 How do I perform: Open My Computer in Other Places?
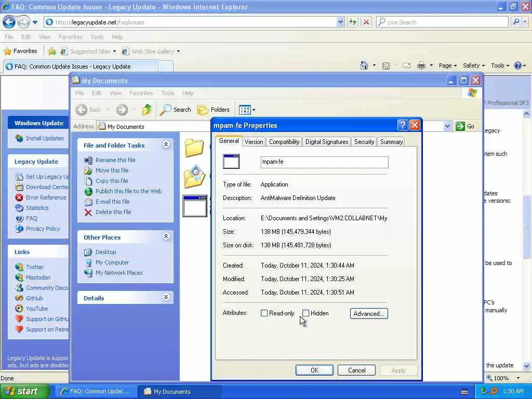click(112, 262)
